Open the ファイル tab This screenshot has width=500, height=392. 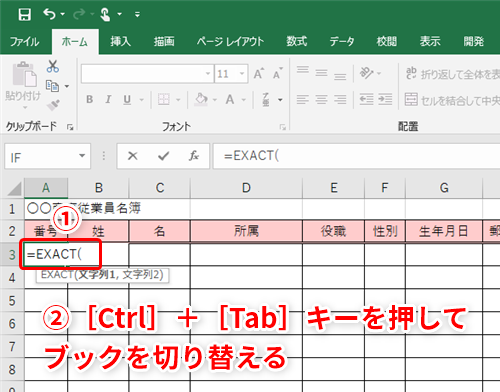tap(24, 42)
